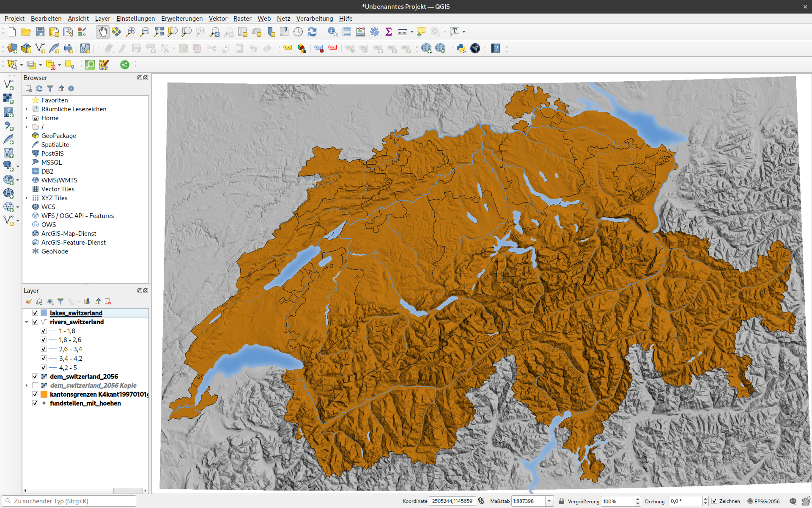Expand XYZ Tiles in Browser
Image resolution: width=812 pixels, height=508 pixels.
(27, 198)
